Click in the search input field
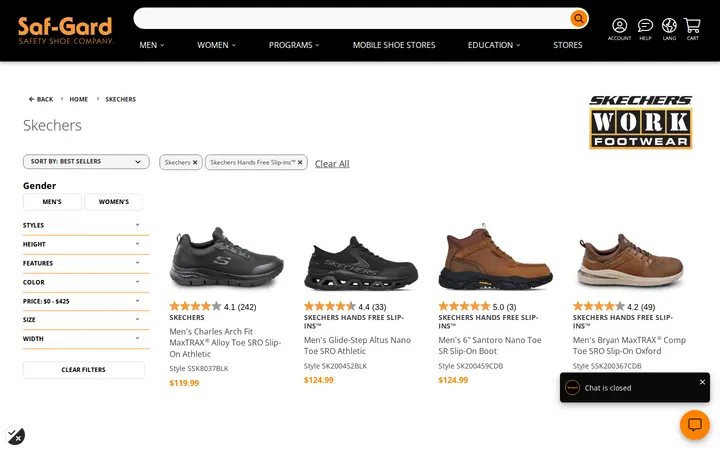Image resolution: width=720 pixels, height=450 pixels. pos(351,18)
